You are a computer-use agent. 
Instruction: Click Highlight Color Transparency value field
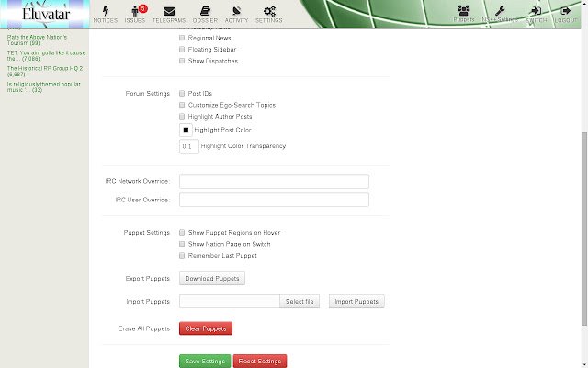pos(189,146)
